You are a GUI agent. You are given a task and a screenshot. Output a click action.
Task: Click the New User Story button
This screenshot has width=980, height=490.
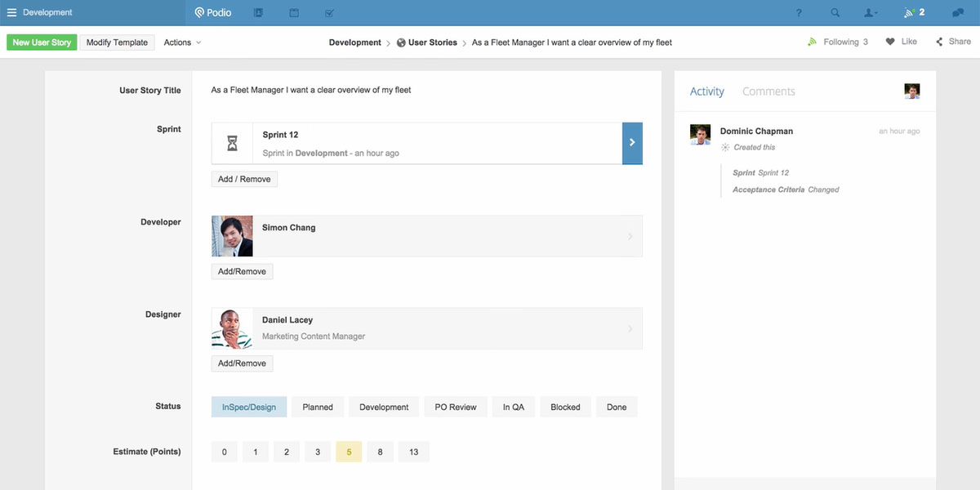coord(42,42)
